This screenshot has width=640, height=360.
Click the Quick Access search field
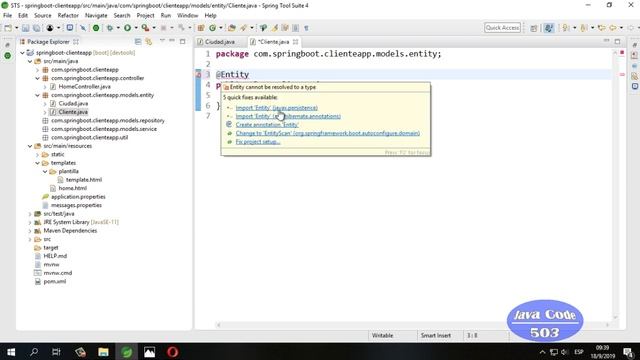pyautogui.click(x=502, y=28)
